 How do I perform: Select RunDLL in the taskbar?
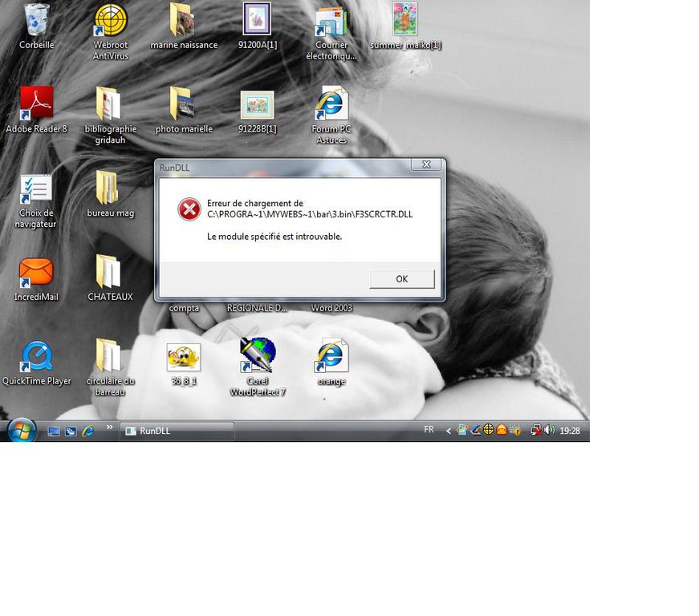click(x=177, y=431)
